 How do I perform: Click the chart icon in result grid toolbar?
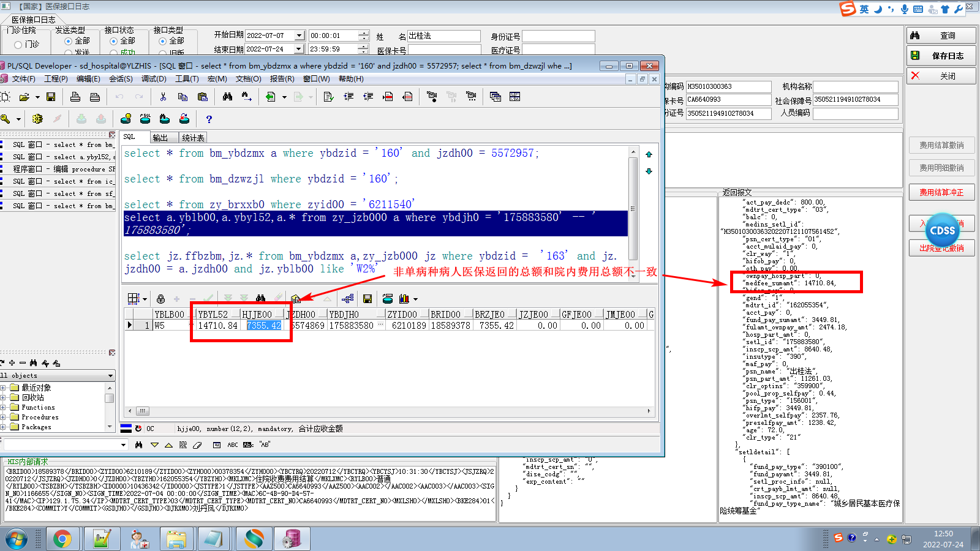coord(404,299)
